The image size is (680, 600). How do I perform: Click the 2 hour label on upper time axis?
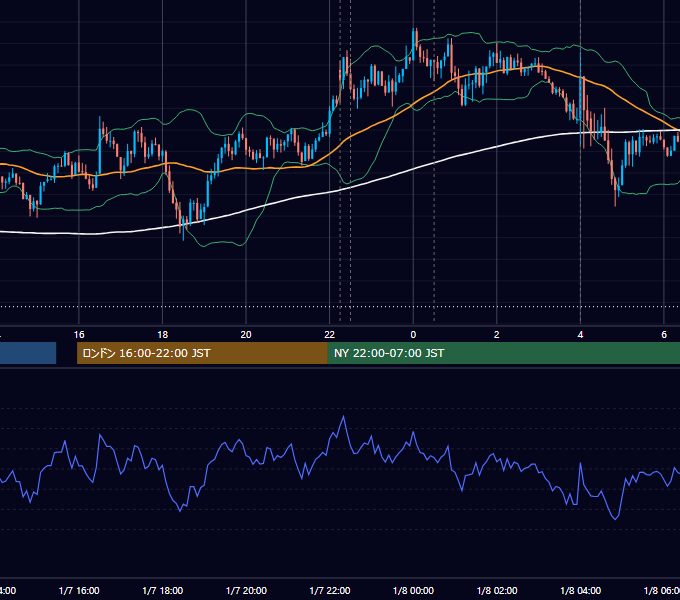pos(497,335)
